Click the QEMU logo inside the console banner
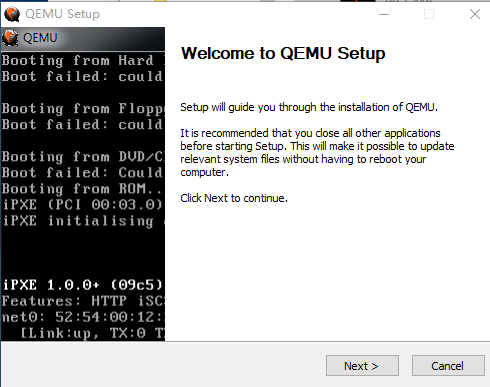 [10, 38]
